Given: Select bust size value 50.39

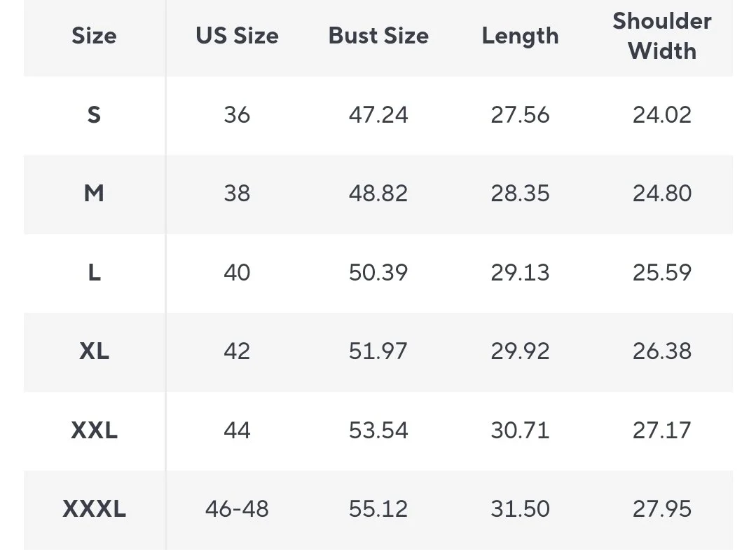Looking at the screenshot, I should (x=378, y=273).
